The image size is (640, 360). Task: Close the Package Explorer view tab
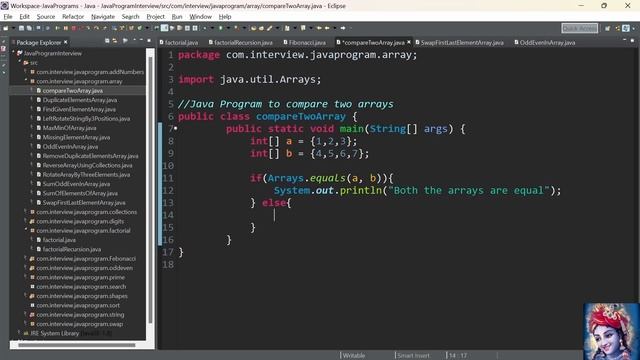[x=65, y=42]
